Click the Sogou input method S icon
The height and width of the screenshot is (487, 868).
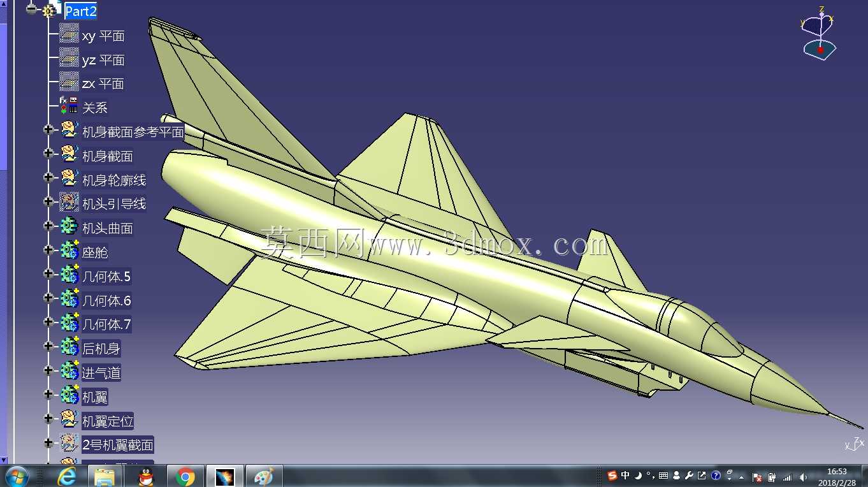click(x=612, y=476)
